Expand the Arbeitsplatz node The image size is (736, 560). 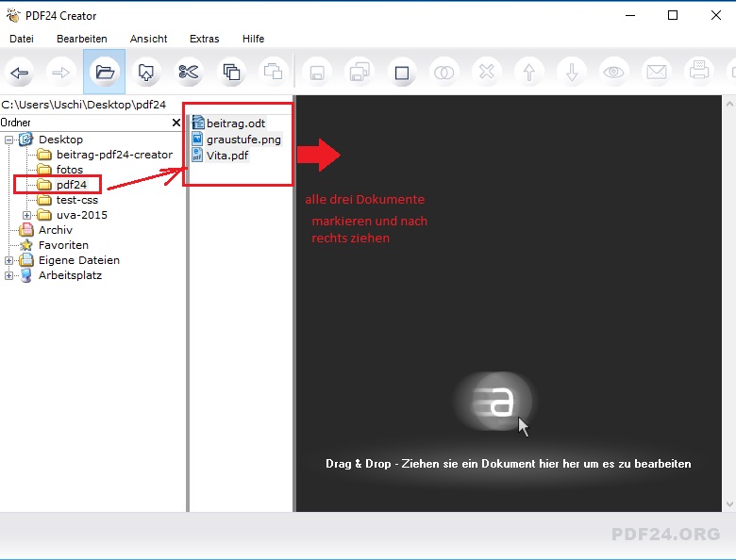click(8, 275)
